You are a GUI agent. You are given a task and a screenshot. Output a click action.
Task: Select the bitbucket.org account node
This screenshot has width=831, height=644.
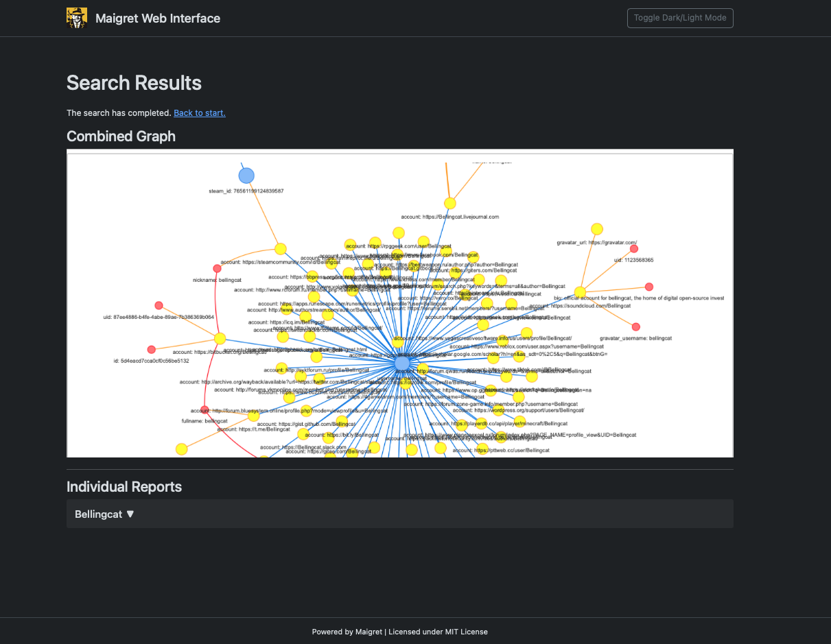tap(220, 338)
